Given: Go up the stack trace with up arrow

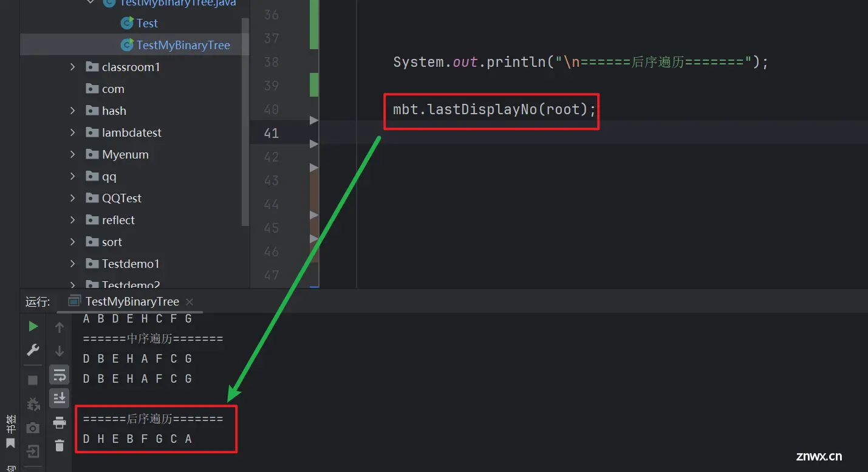Looking at the screenshot, I should point(60,327).
